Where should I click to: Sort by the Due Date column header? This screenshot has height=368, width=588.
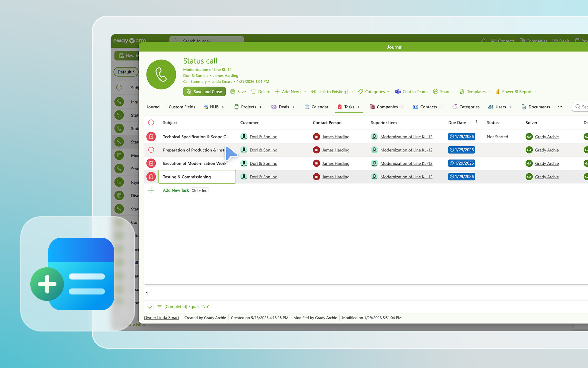[457, 123]
